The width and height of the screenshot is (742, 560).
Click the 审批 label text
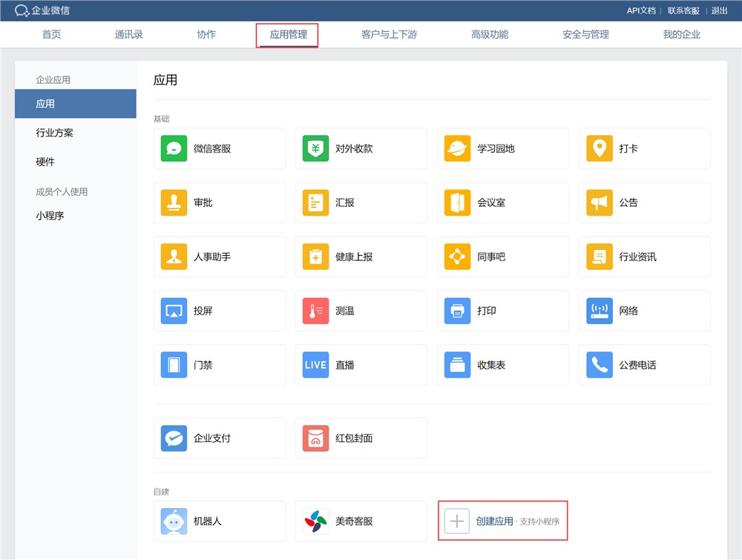click(203, 202)
